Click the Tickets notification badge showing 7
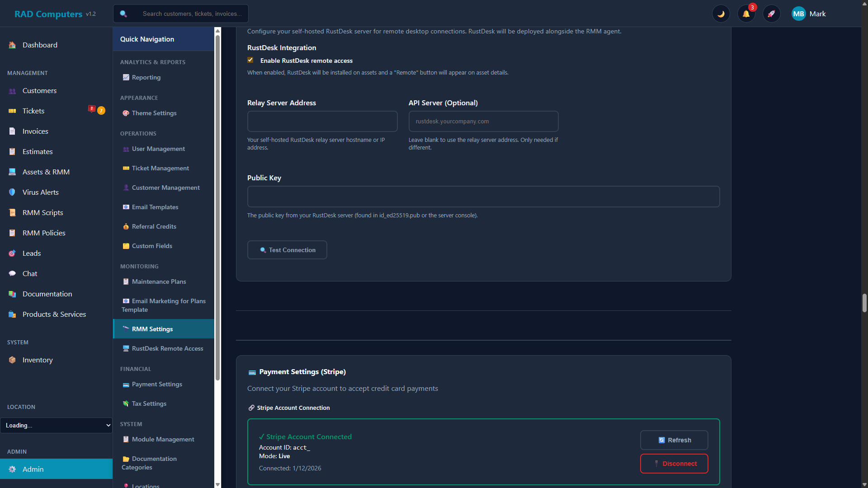 tap(101, 110)
